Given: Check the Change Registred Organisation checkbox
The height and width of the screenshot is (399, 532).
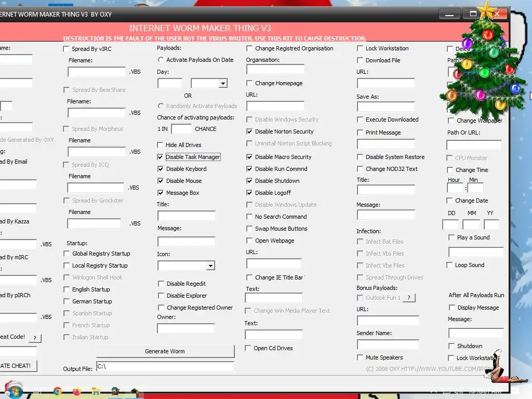Looking at the screenshot, I should point(249,48).
